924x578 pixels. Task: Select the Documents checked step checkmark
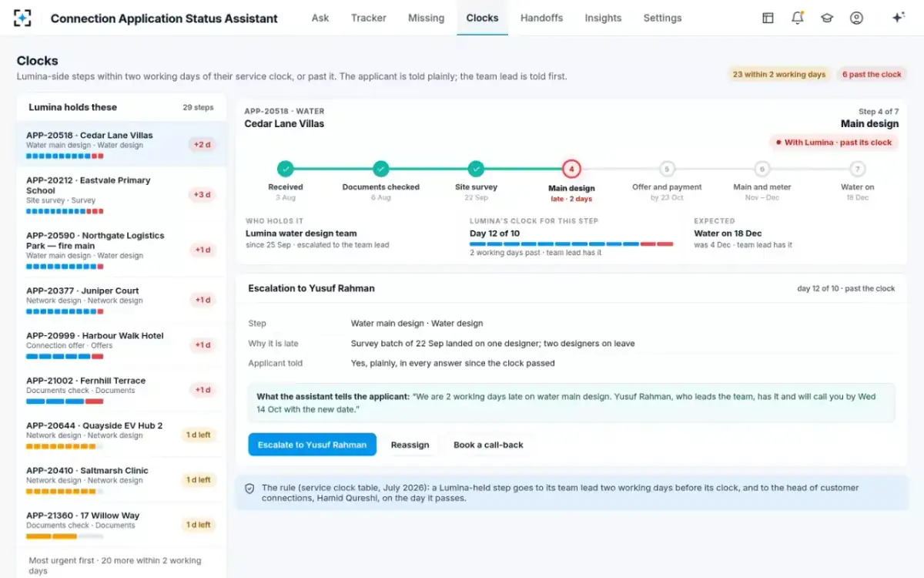(380, 169)
